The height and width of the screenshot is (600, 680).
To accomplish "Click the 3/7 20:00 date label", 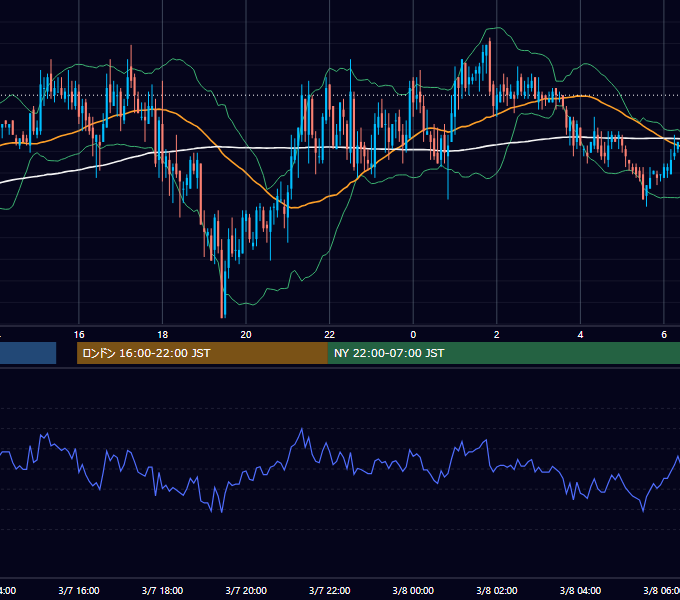I will coord(246,590).
